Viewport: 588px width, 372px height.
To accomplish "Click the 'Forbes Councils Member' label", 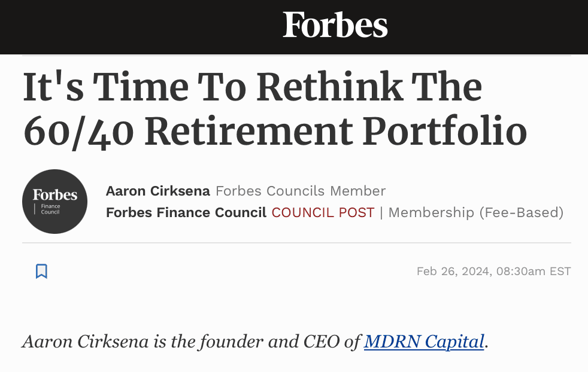I will point(301,191).
